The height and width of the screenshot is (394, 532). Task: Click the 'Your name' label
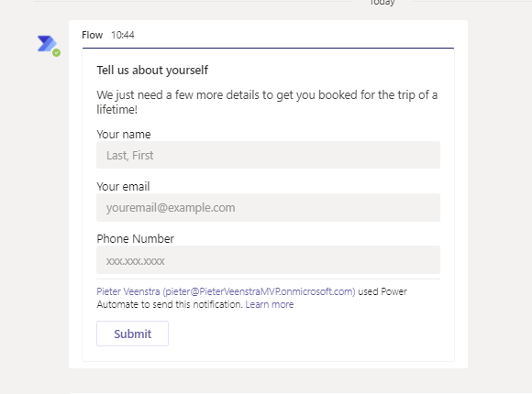(124, 135)
